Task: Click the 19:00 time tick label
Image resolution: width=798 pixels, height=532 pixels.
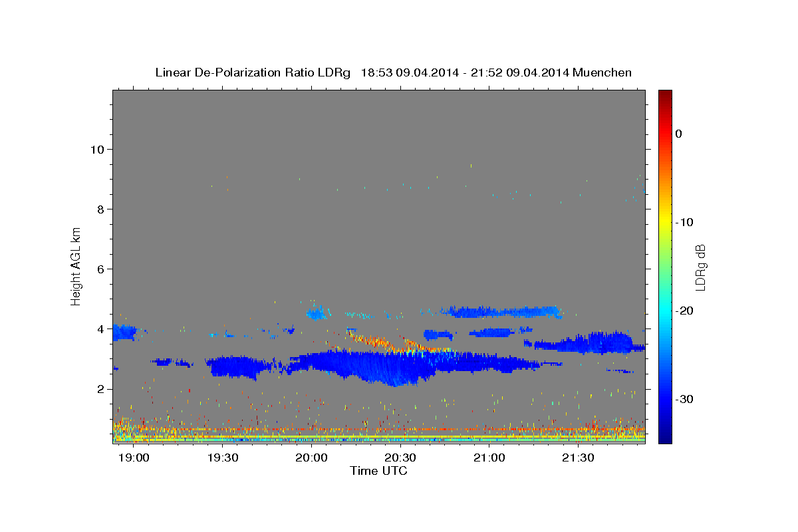Action: [x=134, y=458]
